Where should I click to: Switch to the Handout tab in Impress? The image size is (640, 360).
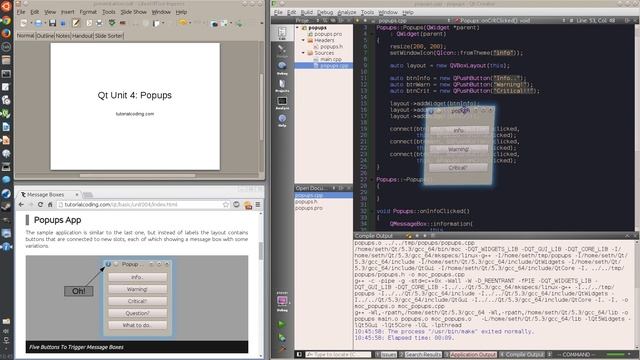(82, 36)
